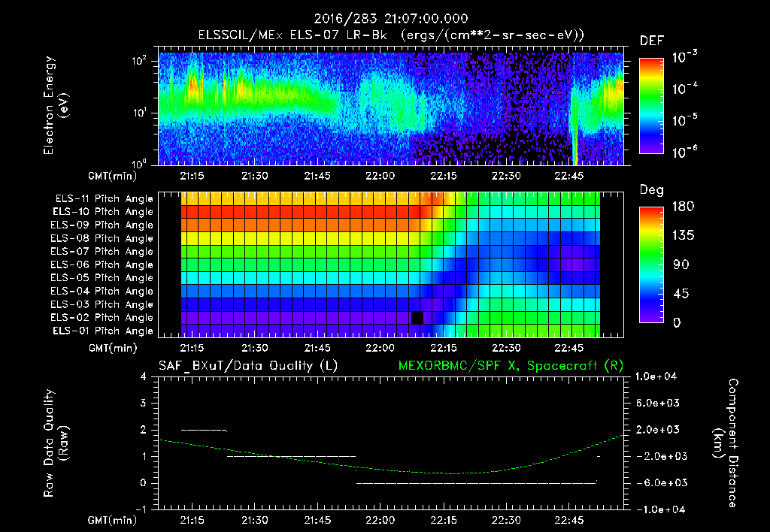This screenshot has height=532, width=770.
Task: Click the ELS-10 Pitch Angle row label
Action: point(102,212)
